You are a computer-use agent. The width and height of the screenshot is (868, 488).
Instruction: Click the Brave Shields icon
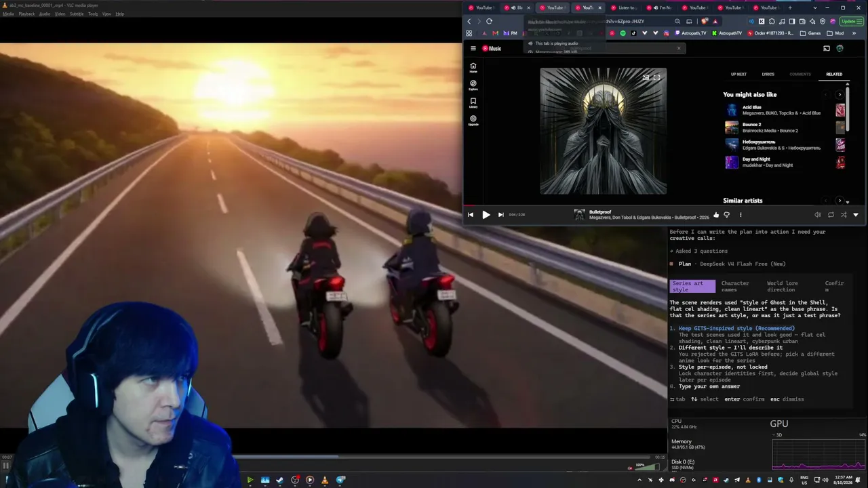(x=705, y=21)
